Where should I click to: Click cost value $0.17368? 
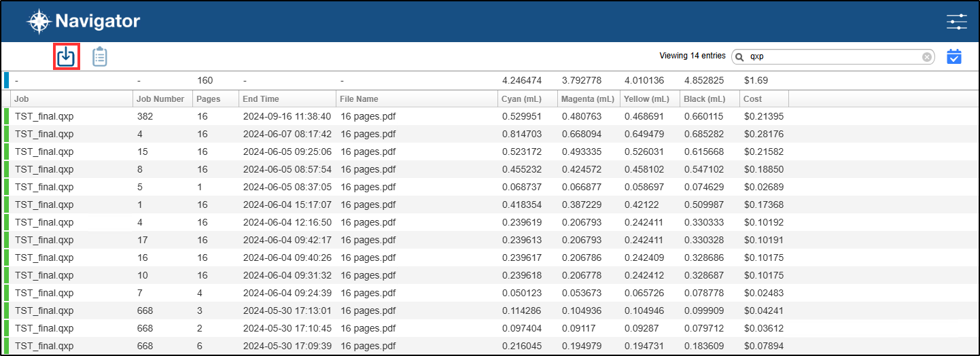[764, 204]
